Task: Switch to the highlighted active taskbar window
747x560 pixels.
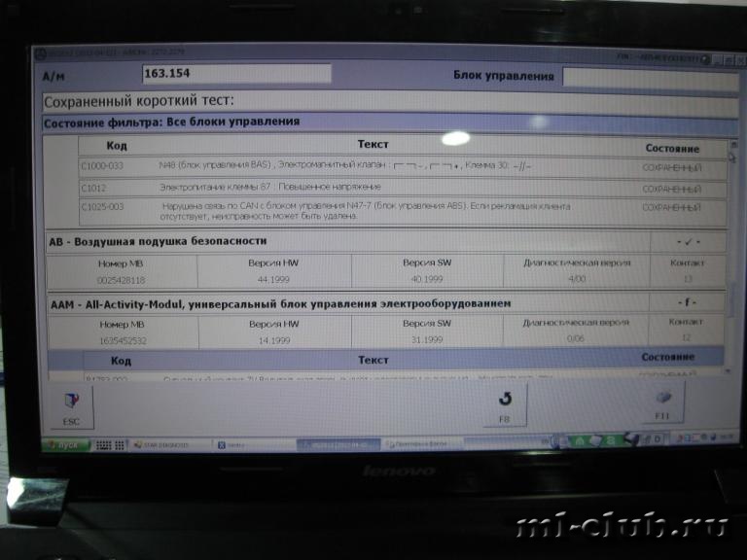Action: [338, 444]
